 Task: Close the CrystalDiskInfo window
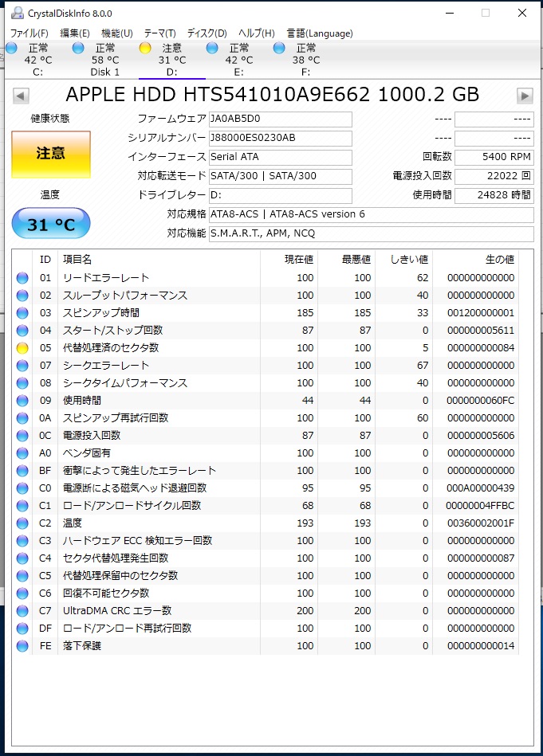pyautogui.click(x=522, y=13)
